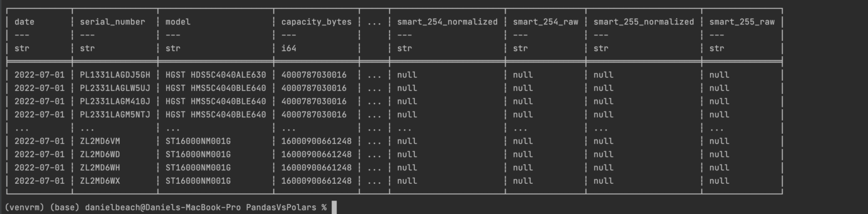
Task: Select the i64 type label under capacity_bytes
Action: click(x=289, y=49)
